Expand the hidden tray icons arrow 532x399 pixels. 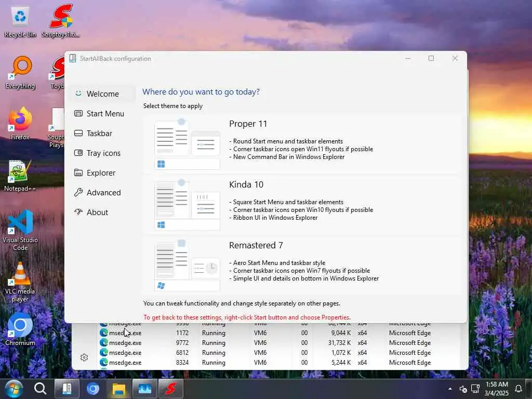(450, 389)
